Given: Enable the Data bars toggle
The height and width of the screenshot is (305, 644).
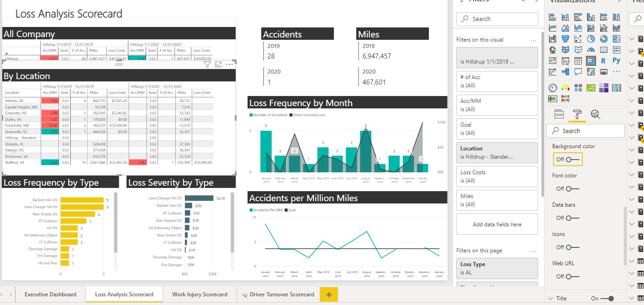Looking at the screenshot, I should (572, 218).
